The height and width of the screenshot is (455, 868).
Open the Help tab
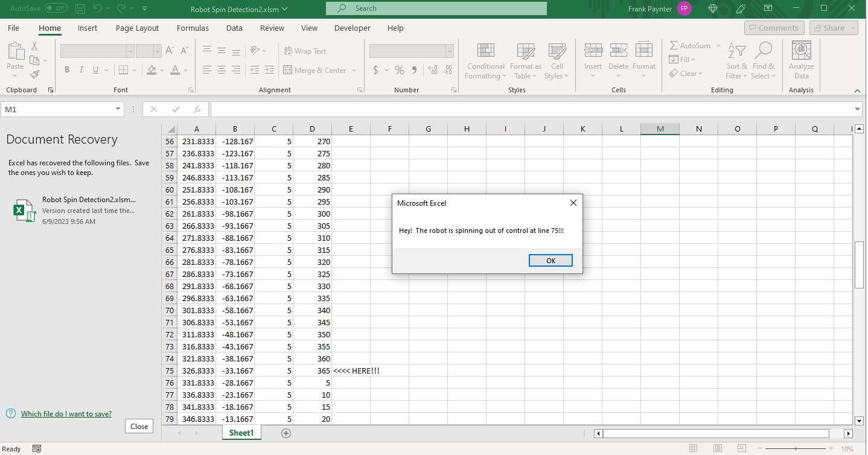(x=395, y=28)
